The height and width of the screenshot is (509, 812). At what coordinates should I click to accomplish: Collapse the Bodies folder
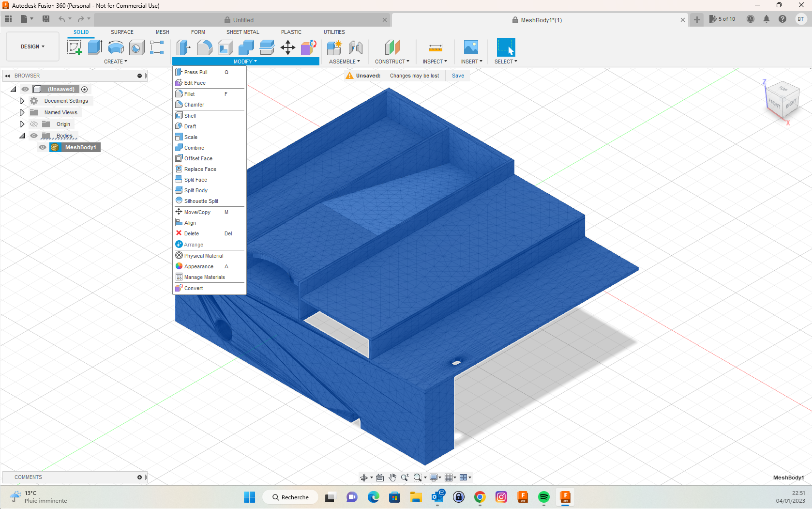[22, 136]
